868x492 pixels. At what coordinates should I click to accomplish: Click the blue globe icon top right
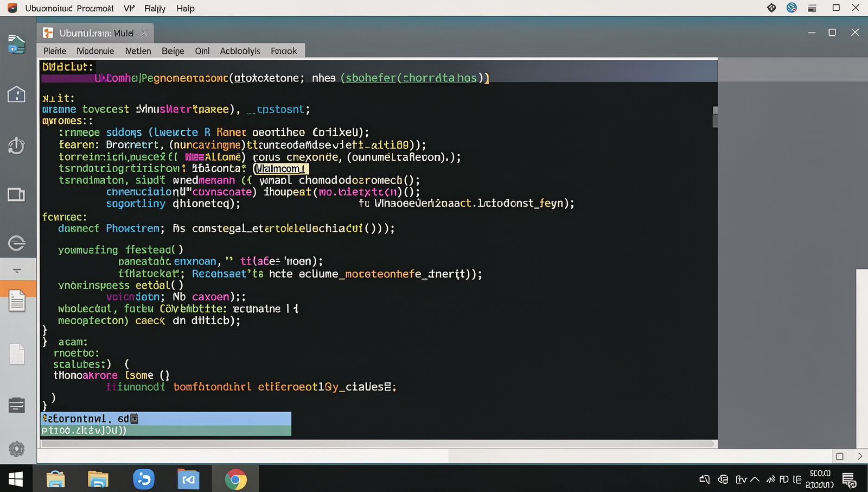(x=792, y=8)
